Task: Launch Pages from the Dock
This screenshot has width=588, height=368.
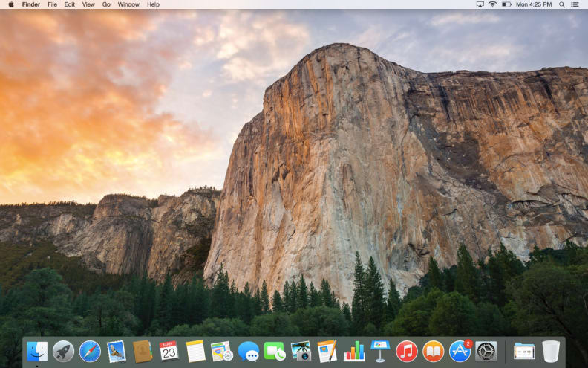Action: tap(327, 351)
